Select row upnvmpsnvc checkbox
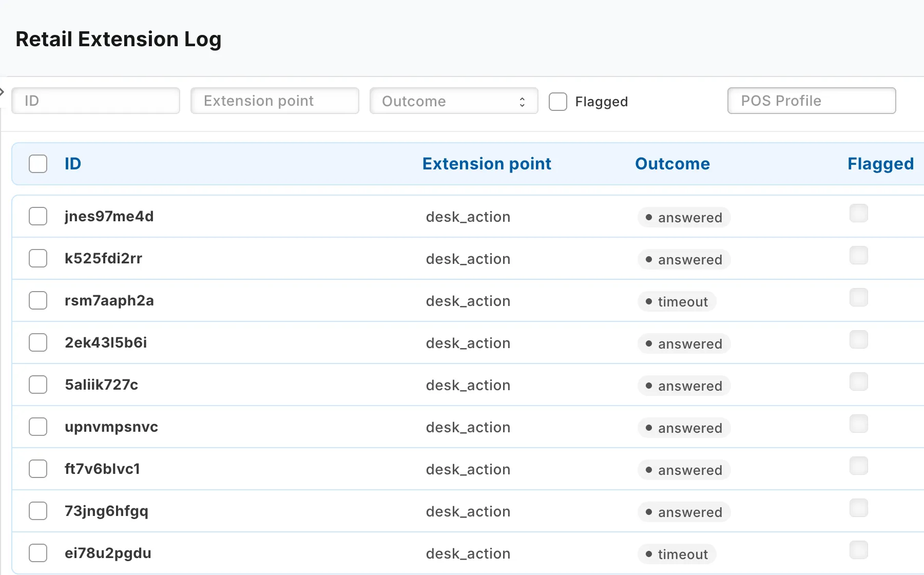This screenshot has height=575, width=924. coord(38,427)
